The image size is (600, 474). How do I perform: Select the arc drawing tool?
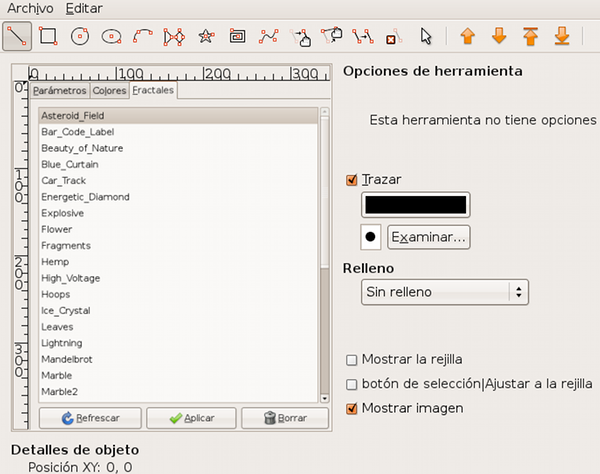pyautogui.click(x=143, y=36)
